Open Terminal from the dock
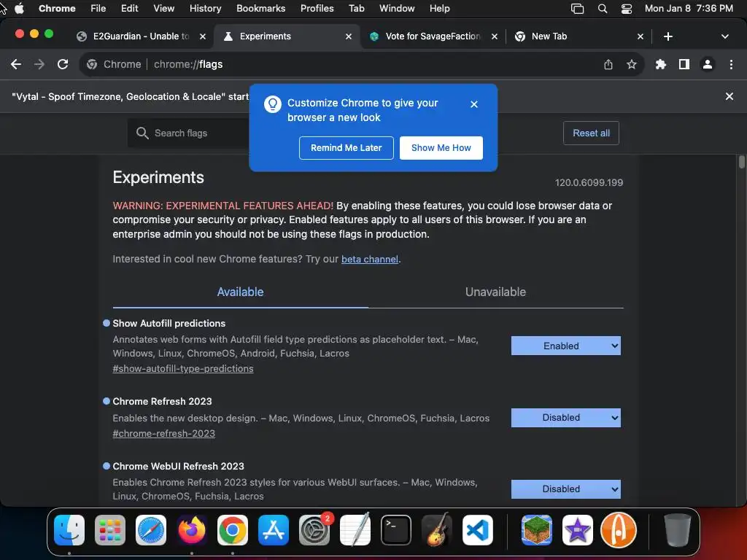The image size is (747, 560). [396, 530]
